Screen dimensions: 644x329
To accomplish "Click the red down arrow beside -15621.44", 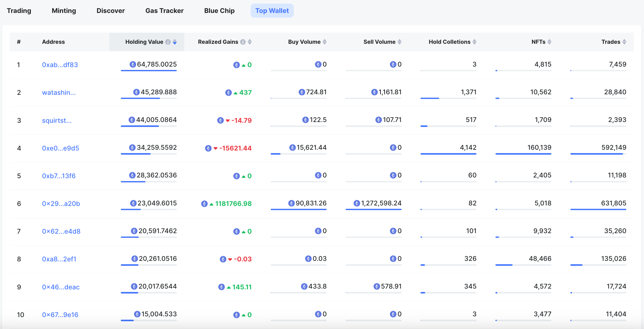I will (215, 148).
